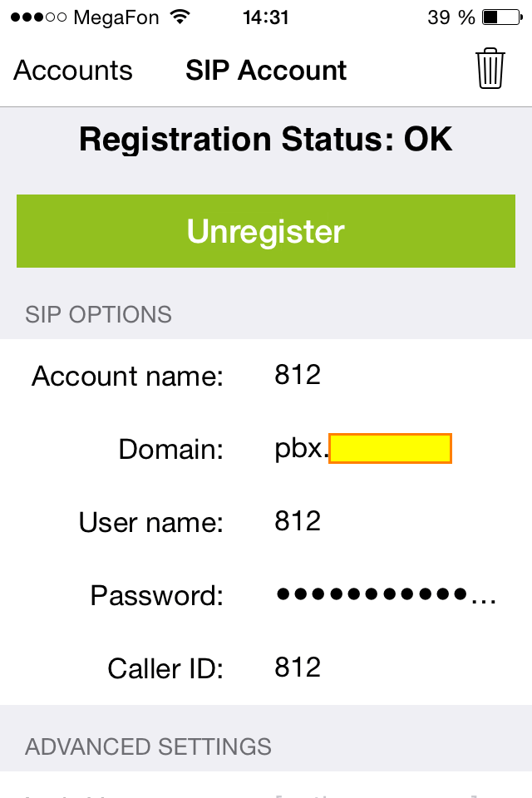Screen dimensions: 532x798
Task: Tap the signal strength dots
Action: click(x=38, y=17)
